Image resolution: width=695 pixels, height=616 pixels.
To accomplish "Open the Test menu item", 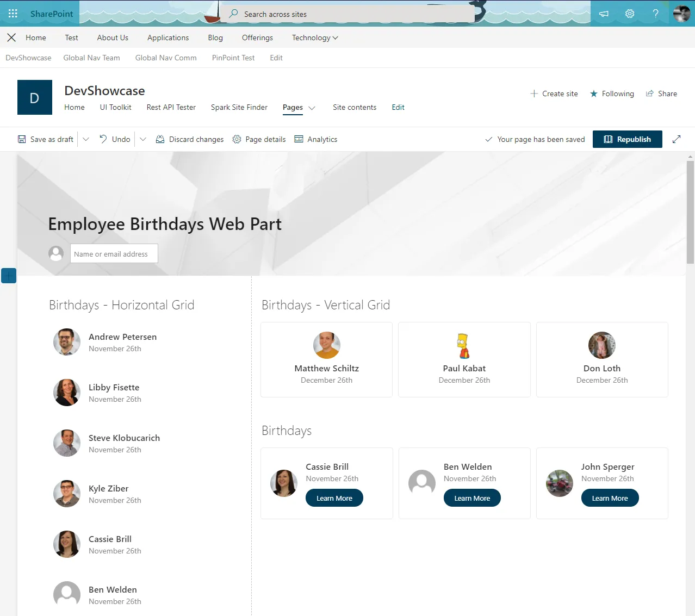I will [x=71, y=38].
